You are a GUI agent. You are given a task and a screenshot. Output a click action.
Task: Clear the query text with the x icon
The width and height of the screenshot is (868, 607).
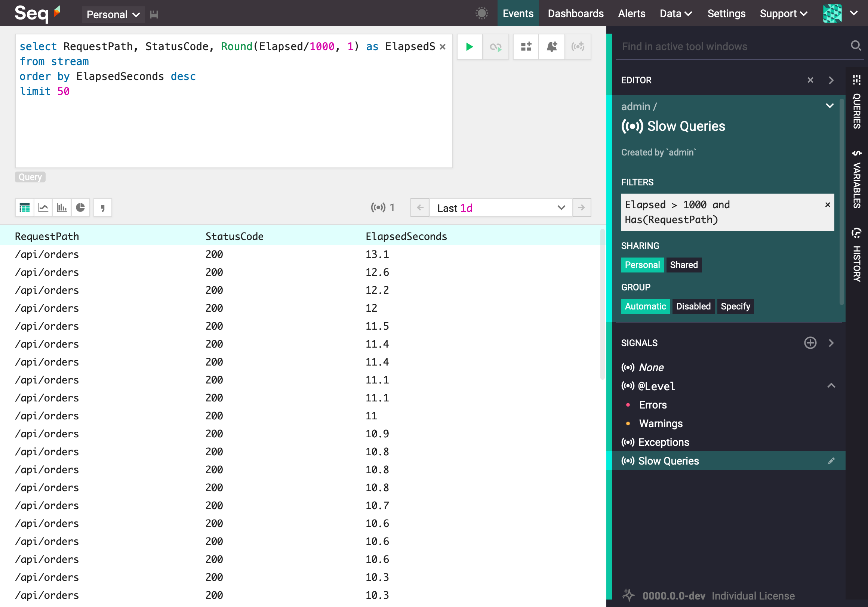[442, 47]
